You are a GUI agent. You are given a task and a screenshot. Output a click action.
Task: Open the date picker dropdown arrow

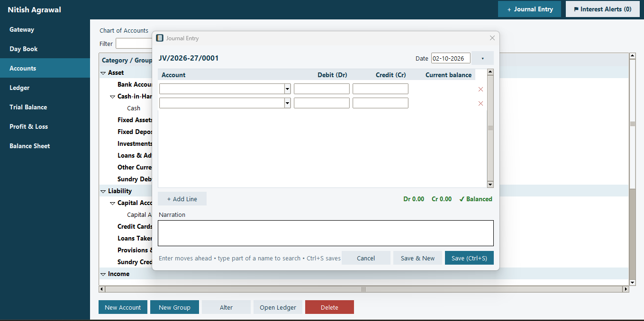click(x=482, y=58)
